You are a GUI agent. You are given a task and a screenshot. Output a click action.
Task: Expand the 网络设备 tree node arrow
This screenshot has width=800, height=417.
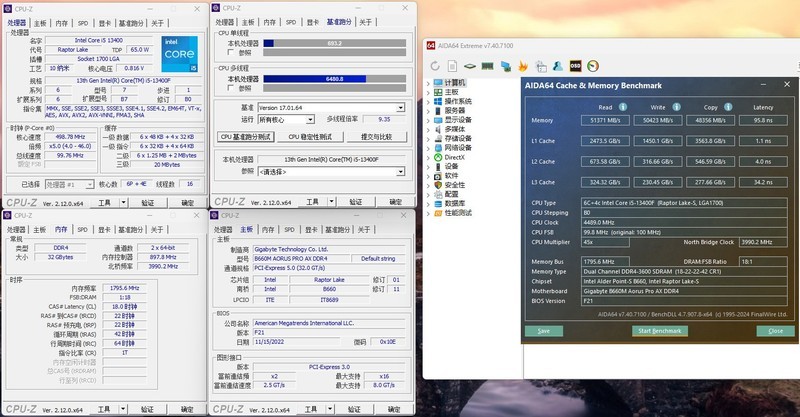pyautogui.click(x=428, y=148)
